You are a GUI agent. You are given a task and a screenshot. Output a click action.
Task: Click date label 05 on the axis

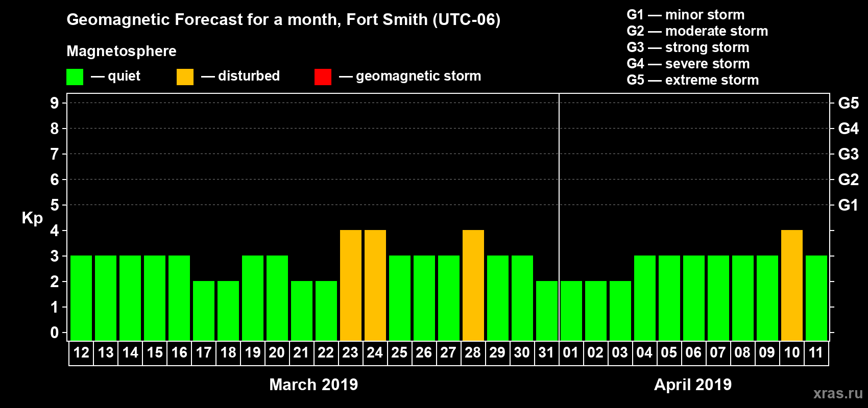669,353
